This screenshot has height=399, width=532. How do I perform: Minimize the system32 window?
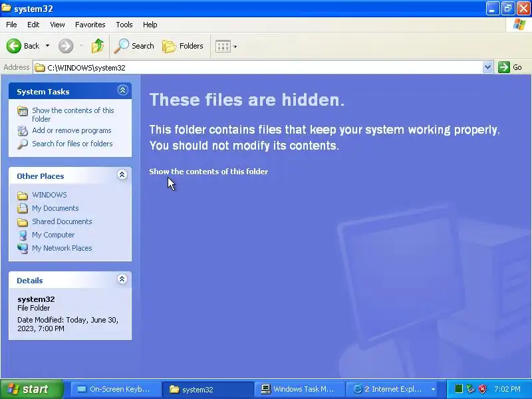click(492, 9)
